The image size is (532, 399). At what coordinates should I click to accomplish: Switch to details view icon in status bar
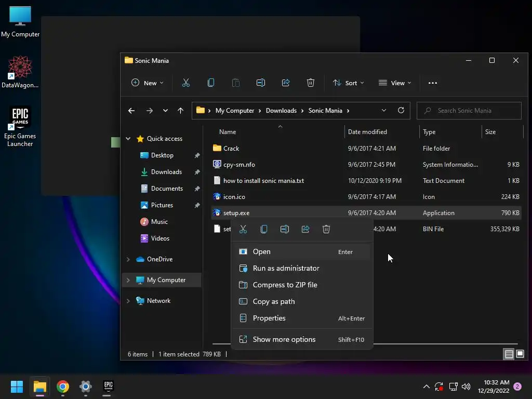tap(509, 354)
